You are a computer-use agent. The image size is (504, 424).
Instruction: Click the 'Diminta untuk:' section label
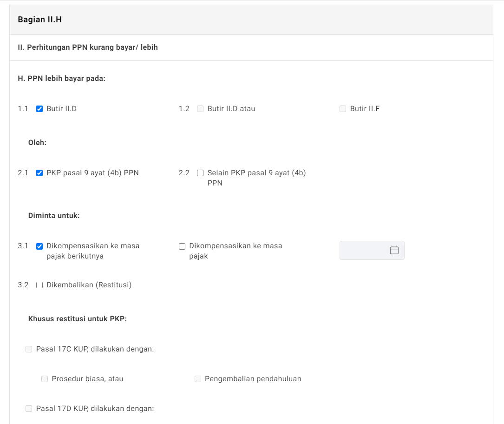54,216
